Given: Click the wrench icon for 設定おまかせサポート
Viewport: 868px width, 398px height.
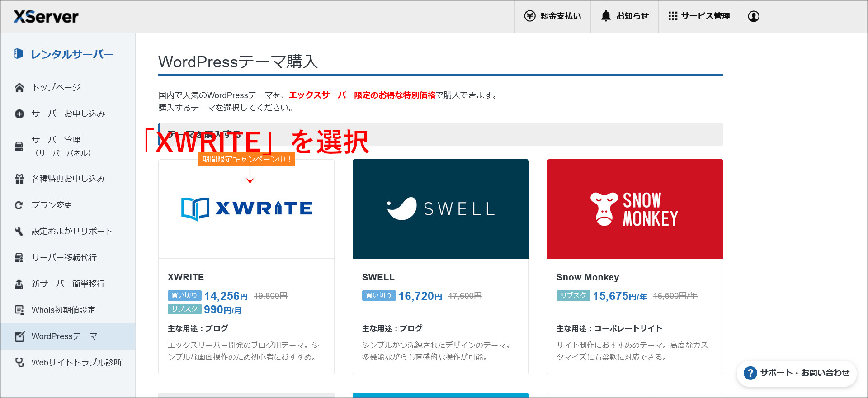Looking at the screenshot, I should [19, 232].
